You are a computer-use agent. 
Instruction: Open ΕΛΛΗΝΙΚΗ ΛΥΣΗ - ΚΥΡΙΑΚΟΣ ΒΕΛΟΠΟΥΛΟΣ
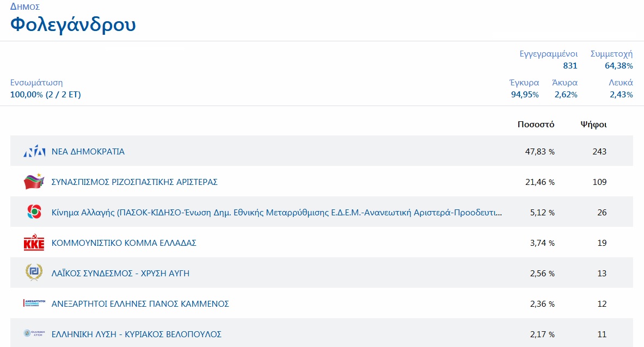[136, 334]
